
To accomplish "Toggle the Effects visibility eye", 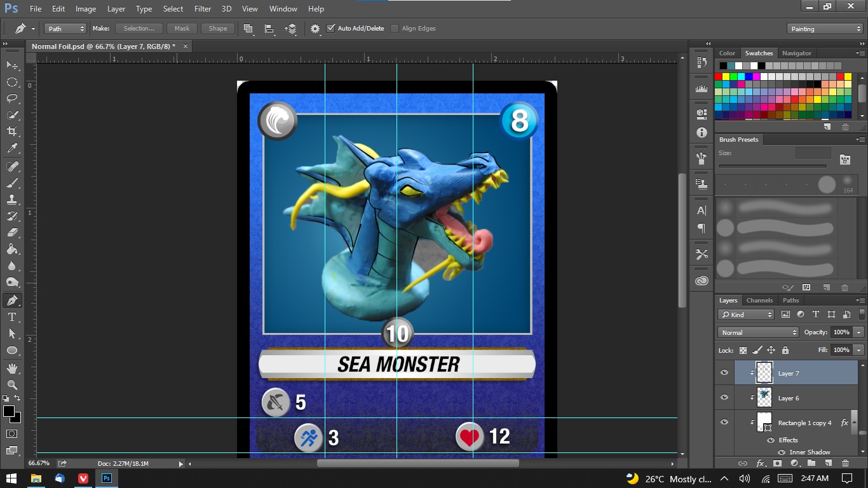I will (x=771, y=440).
